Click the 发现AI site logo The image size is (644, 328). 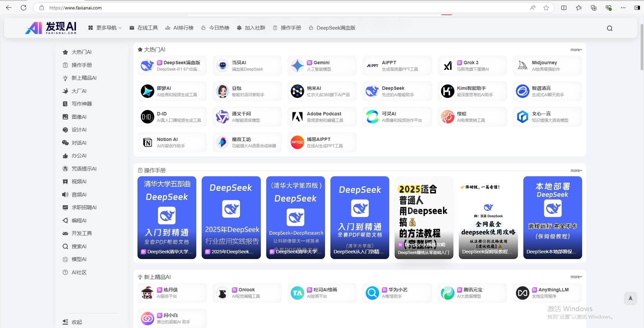51,28
